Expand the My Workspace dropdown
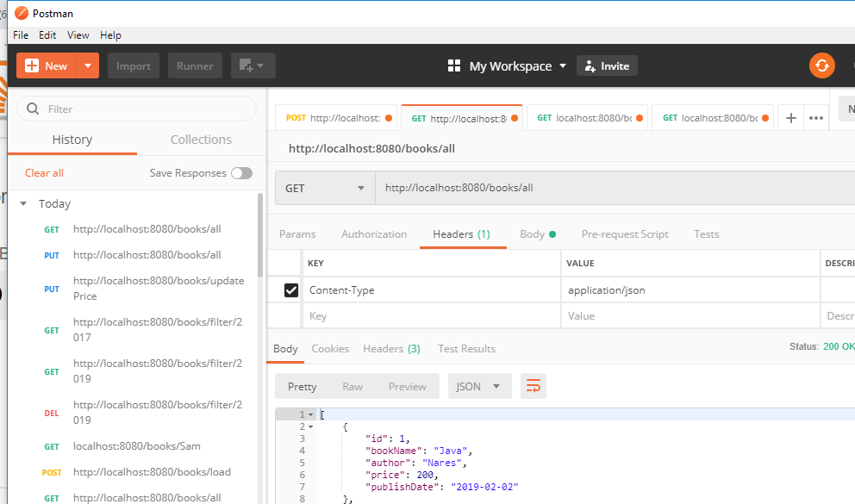 click(507, 66)
